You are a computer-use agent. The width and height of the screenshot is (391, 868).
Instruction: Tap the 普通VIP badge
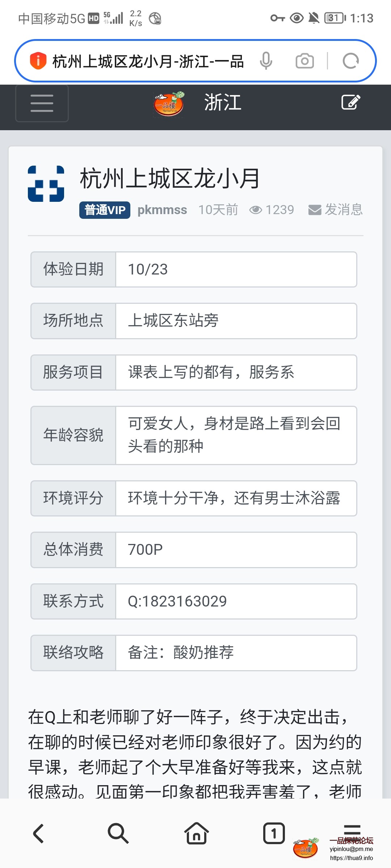click(105, 210)
